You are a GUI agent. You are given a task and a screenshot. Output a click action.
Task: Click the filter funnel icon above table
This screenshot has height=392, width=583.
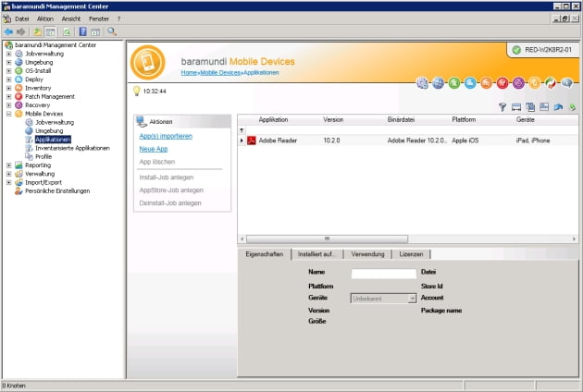click(x=502, y=107)
